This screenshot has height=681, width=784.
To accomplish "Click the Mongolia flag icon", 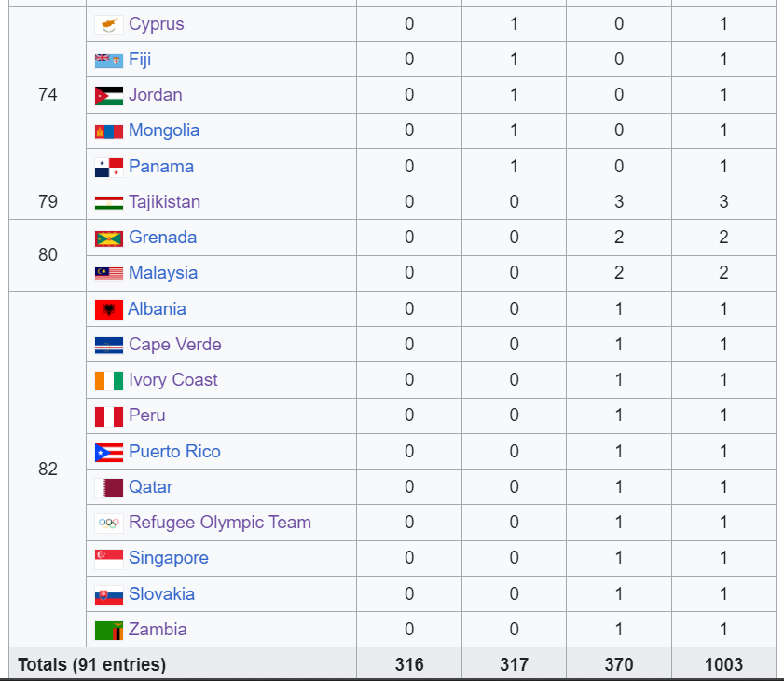I will [109, 131].
